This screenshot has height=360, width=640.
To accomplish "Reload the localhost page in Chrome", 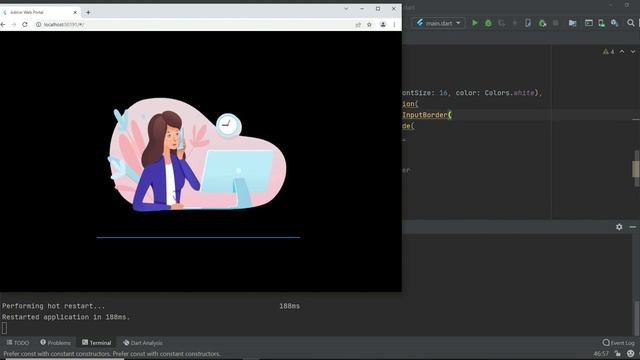I will (25, 24).
